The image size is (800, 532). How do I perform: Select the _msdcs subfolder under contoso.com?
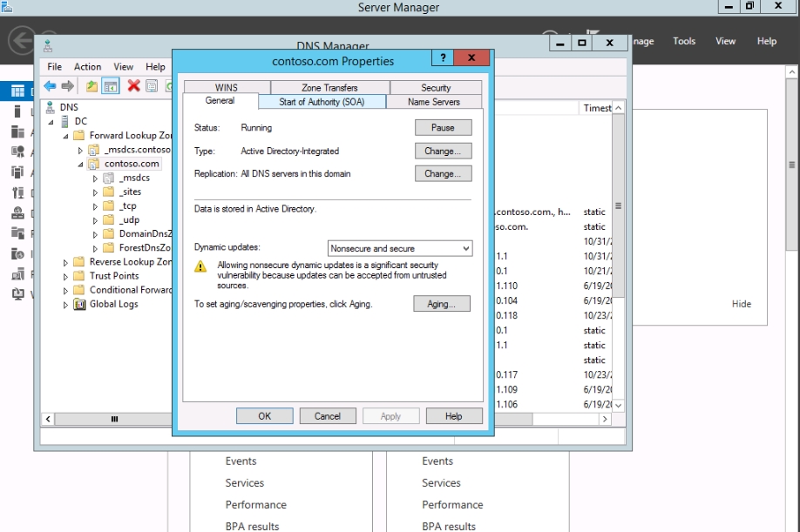click(x=135, y=178)
